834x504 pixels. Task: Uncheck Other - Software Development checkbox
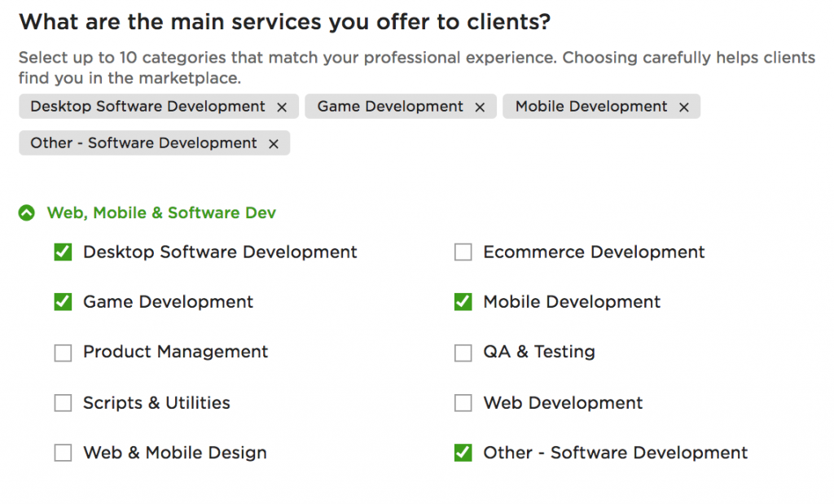463,454
